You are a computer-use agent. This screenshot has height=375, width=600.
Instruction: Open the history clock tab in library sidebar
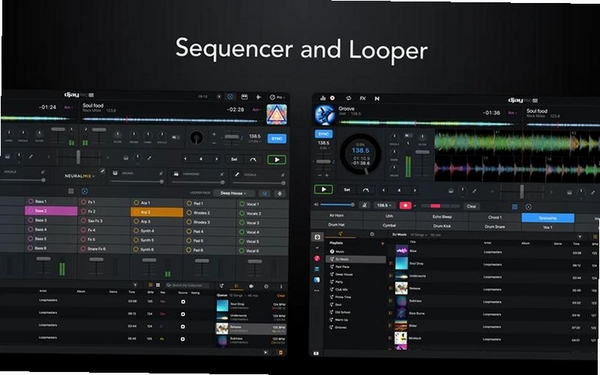point(372,234)
